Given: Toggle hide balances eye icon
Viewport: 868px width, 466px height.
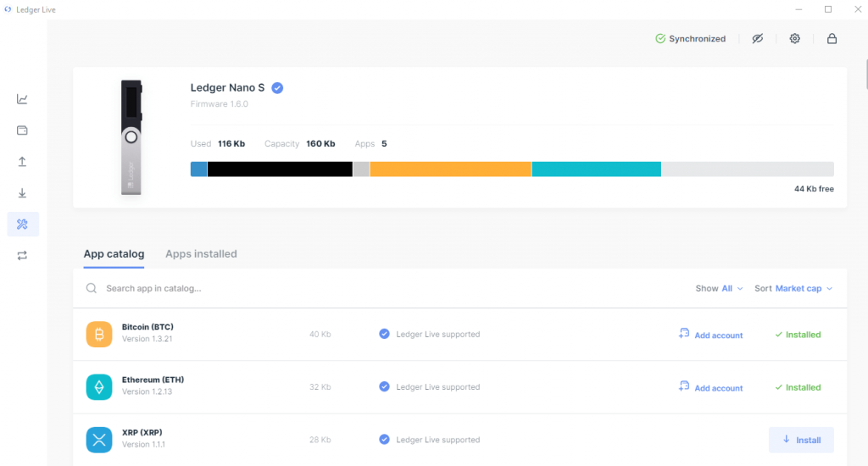Looking at the screenshot, I should coord(758,39).
